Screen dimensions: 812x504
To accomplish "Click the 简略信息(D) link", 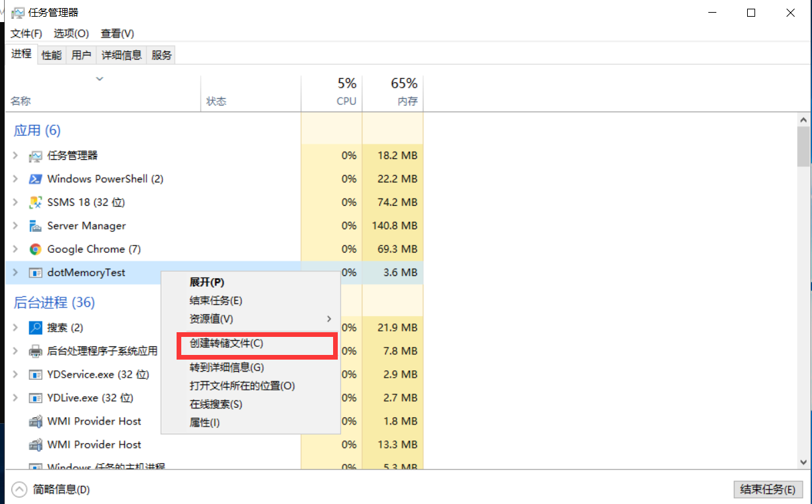I will point(61,490).
